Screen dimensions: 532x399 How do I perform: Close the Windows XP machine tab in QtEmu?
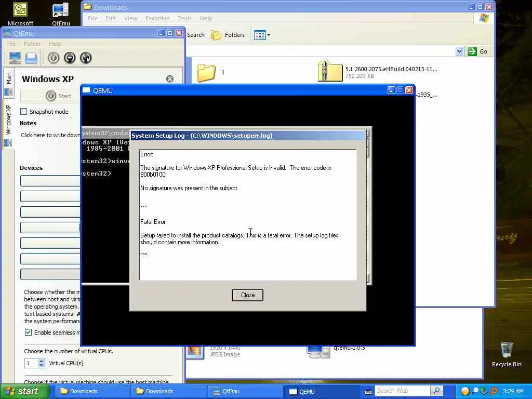(x=170, y=79)
